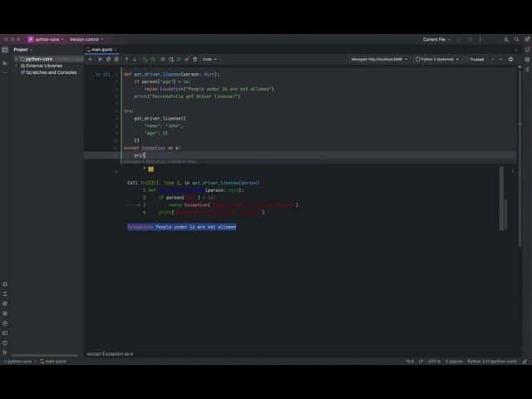Open Python Packages tool window icon
Image resolution: width=532 pixels, height=399 pixels.
5,313
